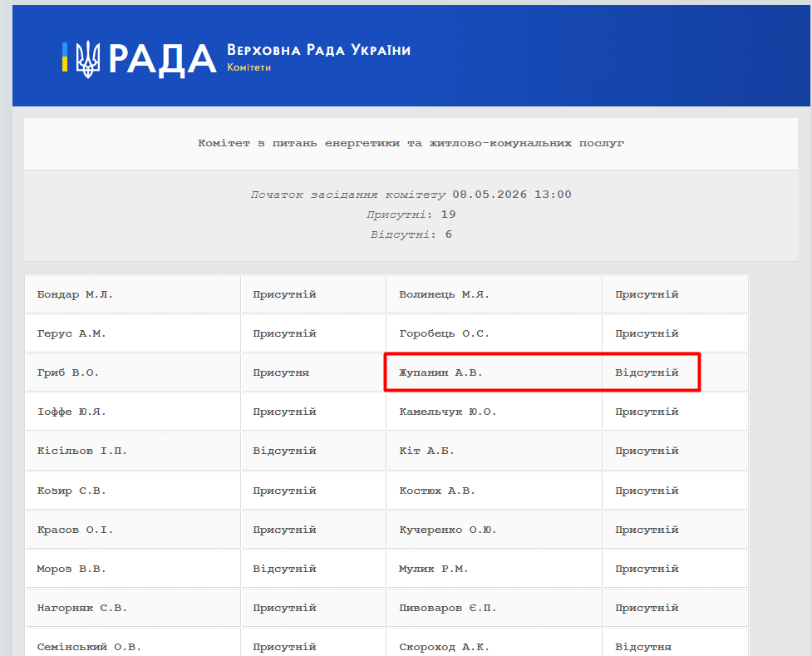The height and width of the screenshot is (656, 812).
Task: Click the large РАДА wordmark
Action: [x=162, y=59]
